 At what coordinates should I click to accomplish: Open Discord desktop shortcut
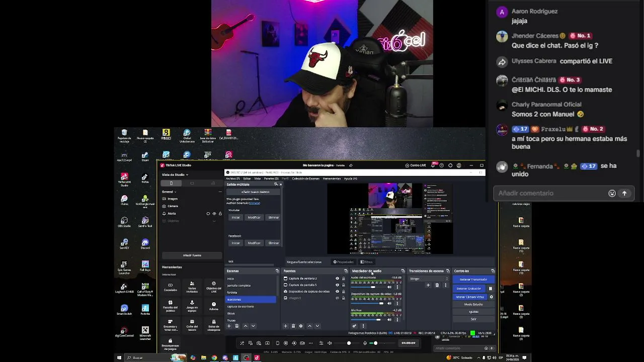(145, 243)
